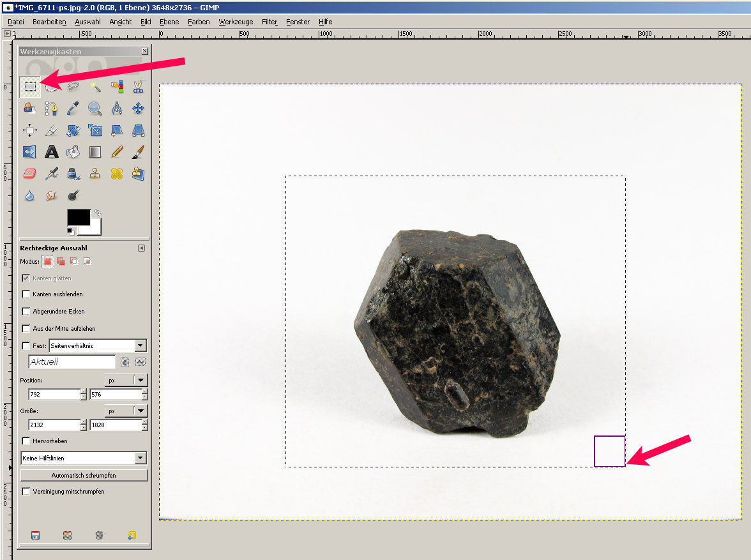This screenshot has width=751, height=560.
Task: Toggle the Abgerundete Ecken checkbox
Action: coord(26,312)
